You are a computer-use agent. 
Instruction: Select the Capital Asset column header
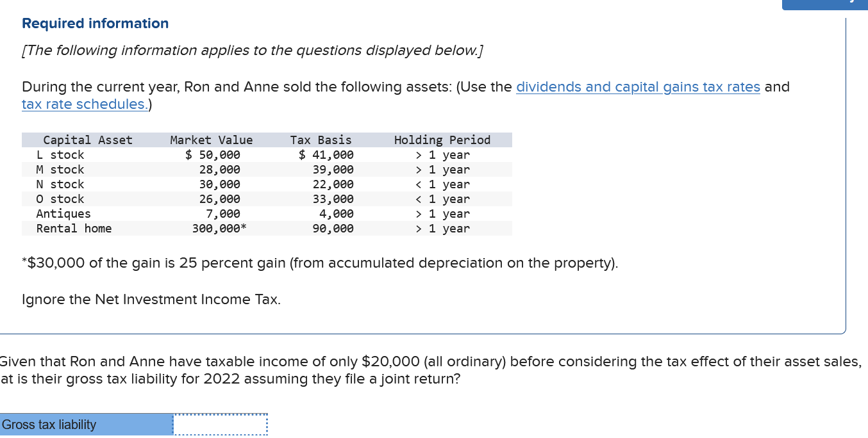click(x=87, y=140)
